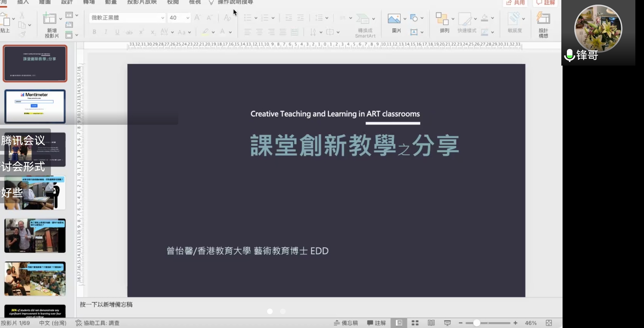
Task: Open the 投影片放映 (Slide Show) tab
Action: click(142, 2)
